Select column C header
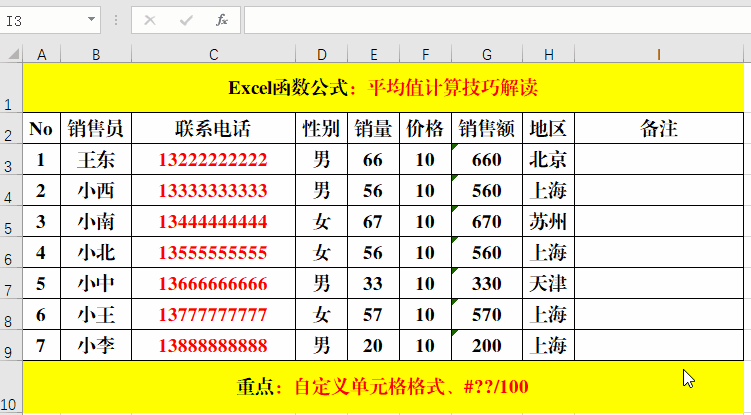The height and width of the screenshot is (415, 751). pyautogui.click(x=214, y=54)
